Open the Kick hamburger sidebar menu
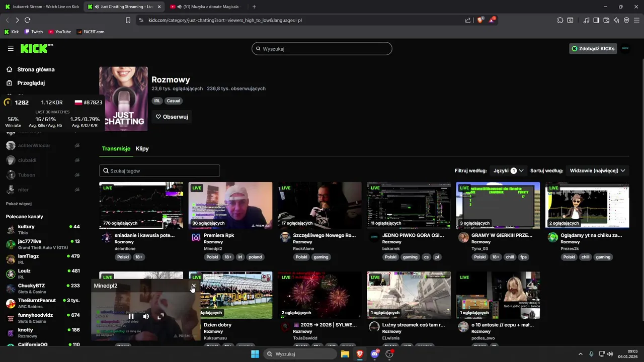The width and height of the screenshot is (644, 362). point(11,49)
